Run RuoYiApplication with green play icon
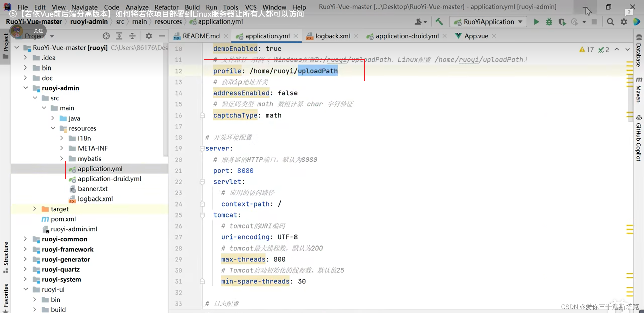This screenshot has height=313, width=644. 536,22
